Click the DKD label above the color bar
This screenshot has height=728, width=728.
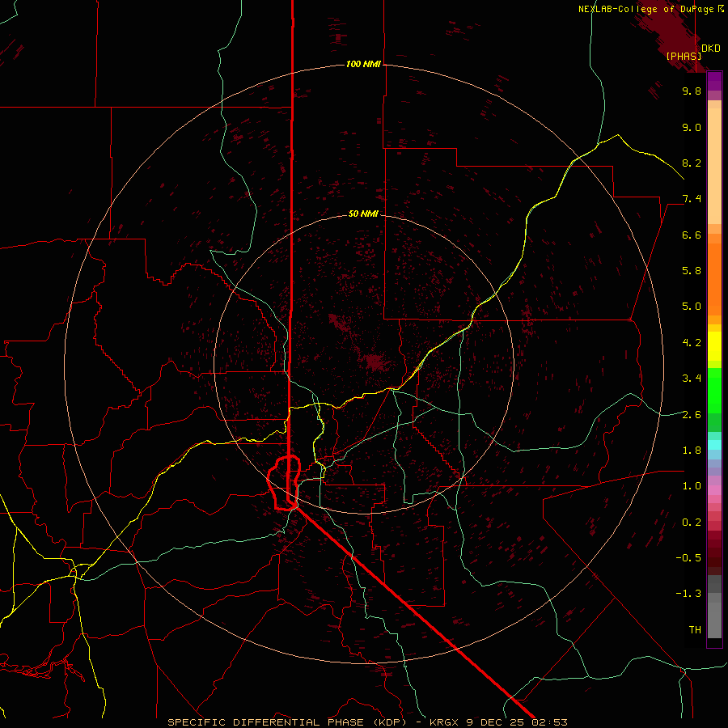711,49
